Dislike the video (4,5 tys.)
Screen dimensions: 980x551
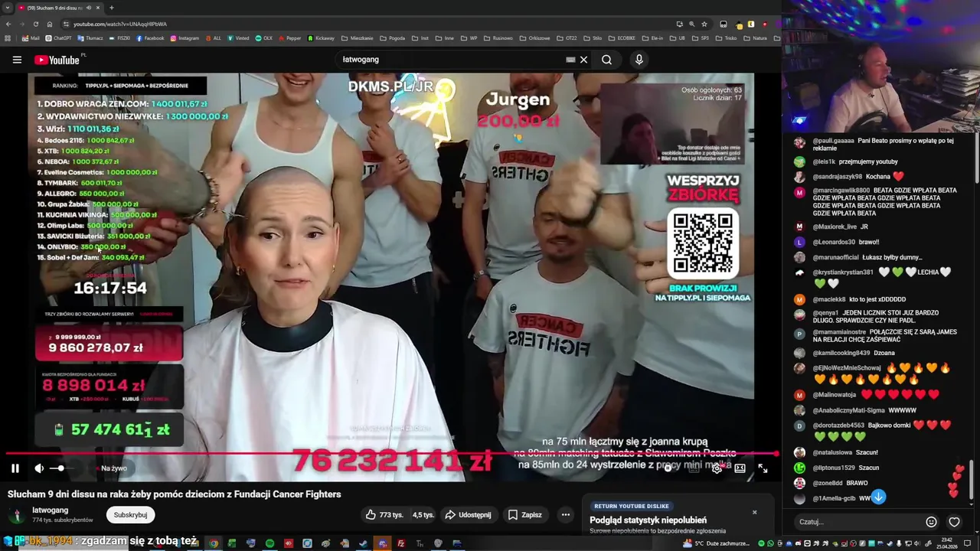pos(423,515)
